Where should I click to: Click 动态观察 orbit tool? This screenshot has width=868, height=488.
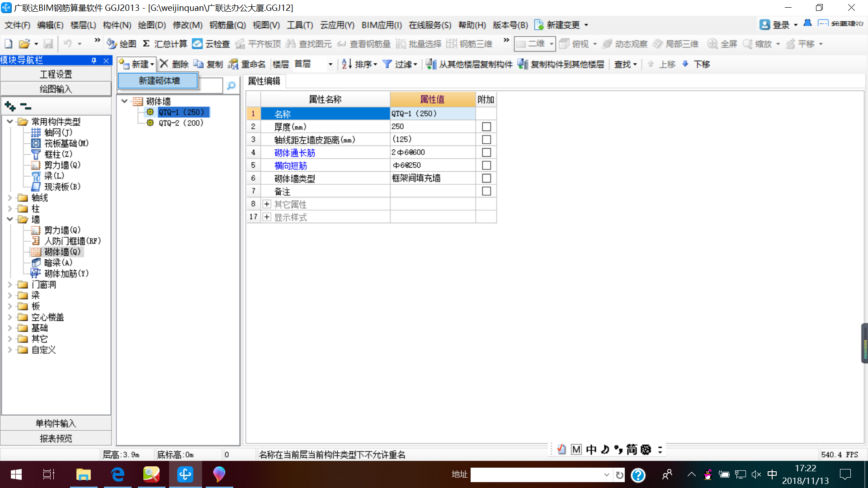point(625,44)
